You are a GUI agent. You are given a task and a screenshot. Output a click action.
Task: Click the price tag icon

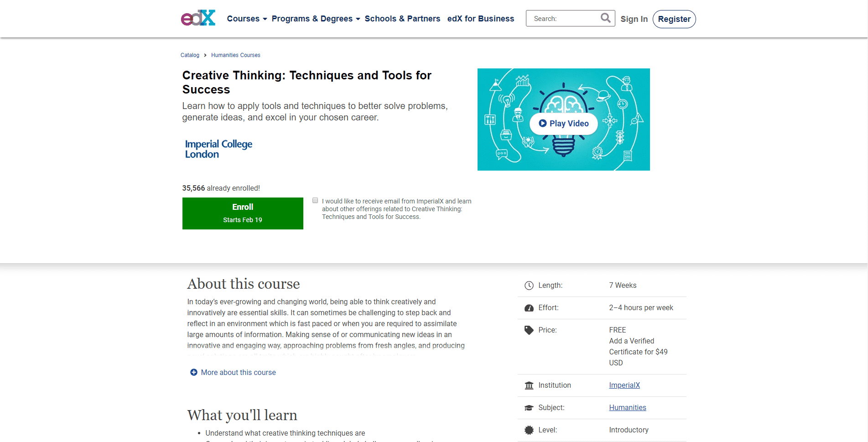click(529, 330)
